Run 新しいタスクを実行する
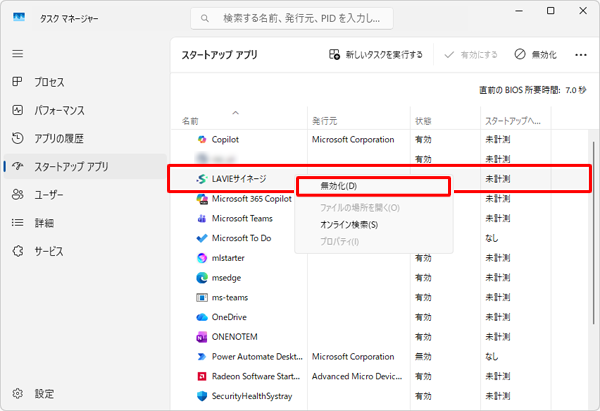This screenshot has height=411, width=600. 376,55
